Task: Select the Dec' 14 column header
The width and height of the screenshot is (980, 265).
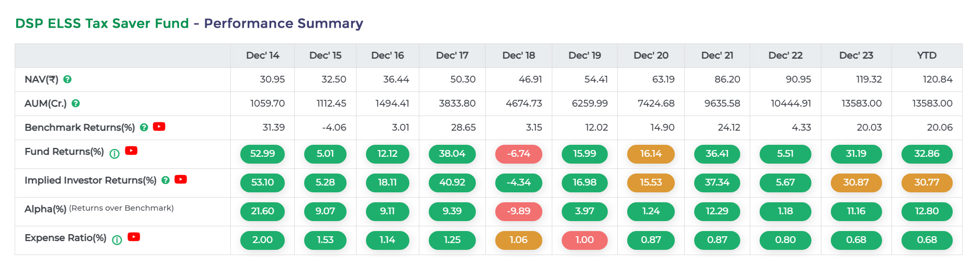Action: click(x=262, y=55)
